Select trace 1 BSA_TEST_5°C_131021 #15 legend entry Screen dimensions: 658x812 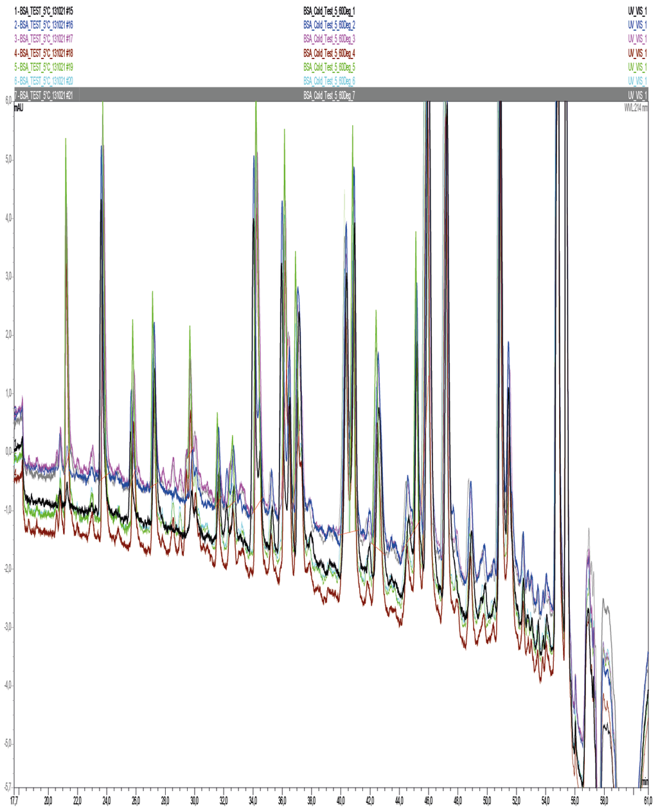click(44, 11)
